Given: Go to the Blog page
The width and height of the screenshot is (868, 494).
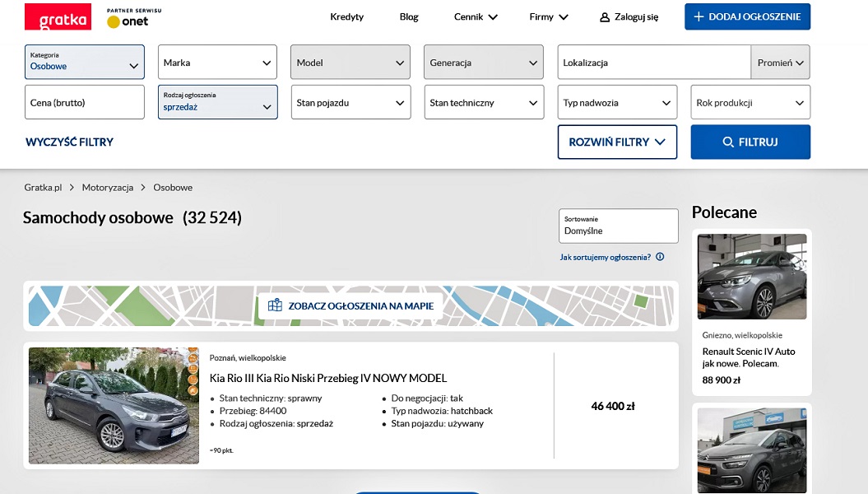Looking at the screenshot, I should [x=409, y=16].
